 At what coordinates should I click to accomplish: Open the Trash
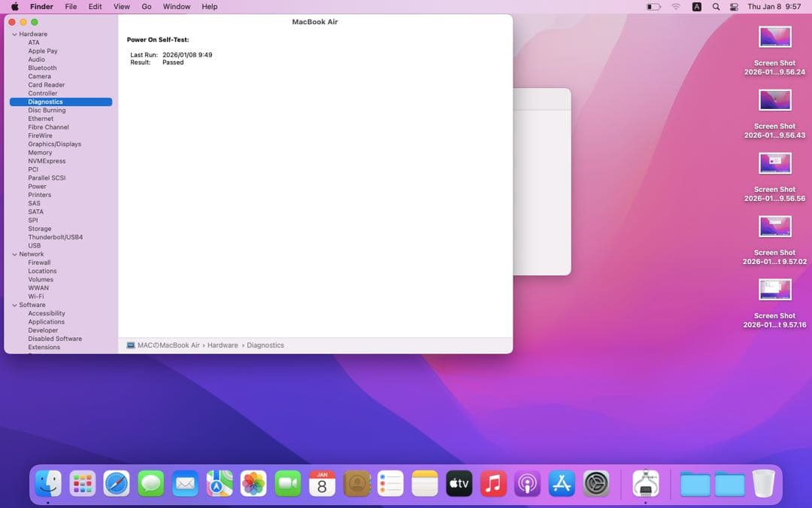click(x=765, y=484)
